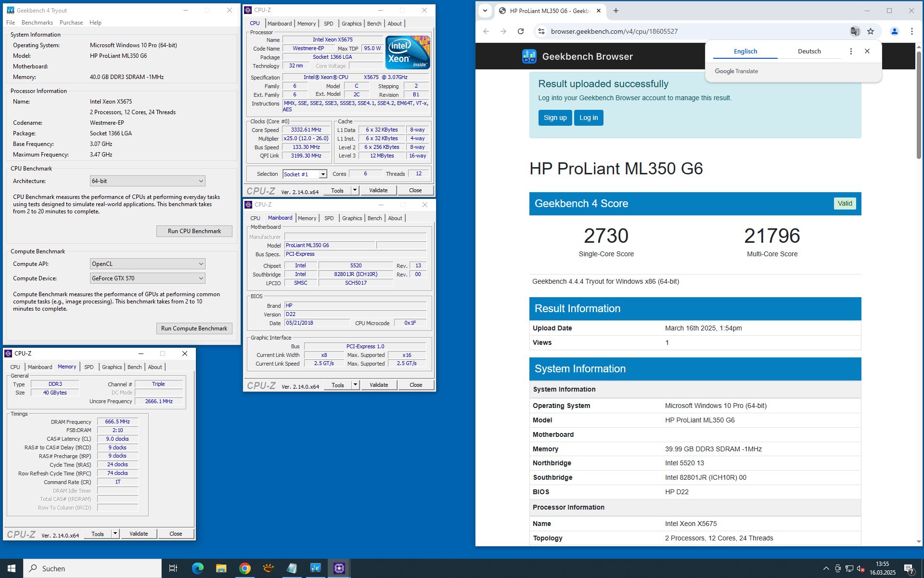Click Validate in CPU-Z Memory window
Image resolution: width=924 pixels, height=578 pixels.
tap(139, 534)
